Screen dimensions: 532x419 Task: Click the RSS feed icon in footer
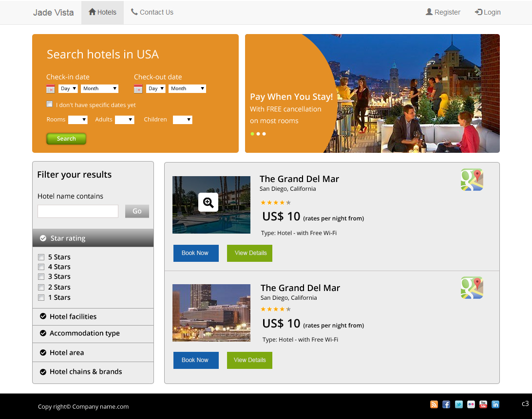point(434,404)
